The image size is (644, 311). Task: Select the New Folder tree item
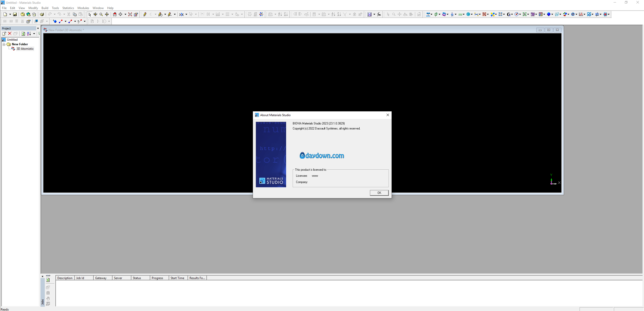pos(20,44)
